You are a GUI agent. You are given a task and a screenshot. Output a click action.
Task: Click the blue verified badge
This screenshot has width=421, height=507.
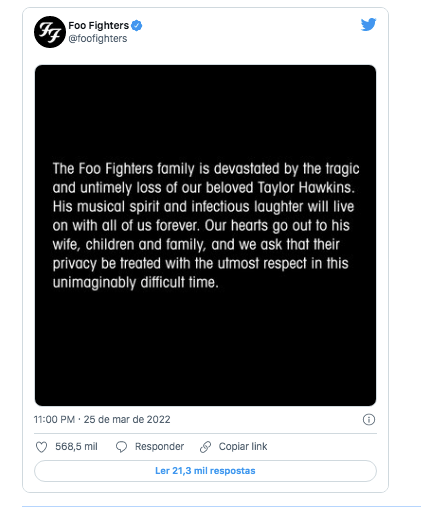coord(137,25)
